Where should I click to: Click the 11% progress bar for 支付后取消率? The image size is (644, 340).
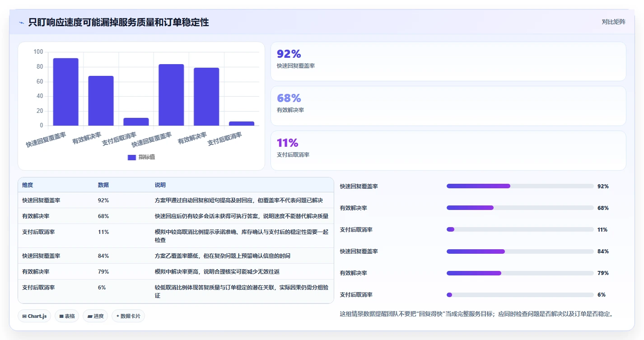(x=520, y=229)
